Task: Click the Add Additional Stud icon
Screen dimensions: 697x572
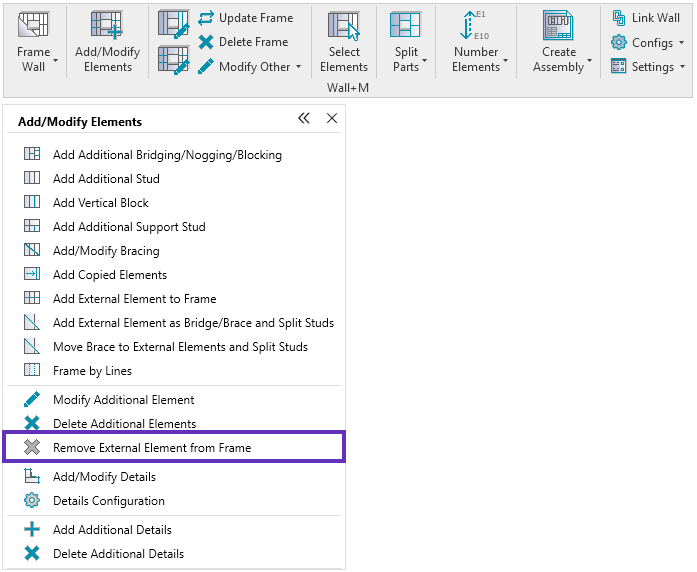Action: coord(32,179)
